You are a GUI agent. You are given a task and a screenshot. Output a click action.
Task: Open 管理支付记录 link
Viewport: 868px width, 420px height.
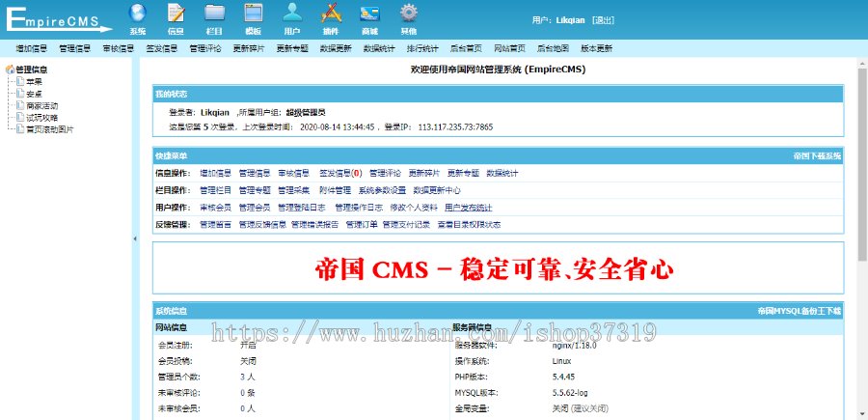(x=406, y=225)
